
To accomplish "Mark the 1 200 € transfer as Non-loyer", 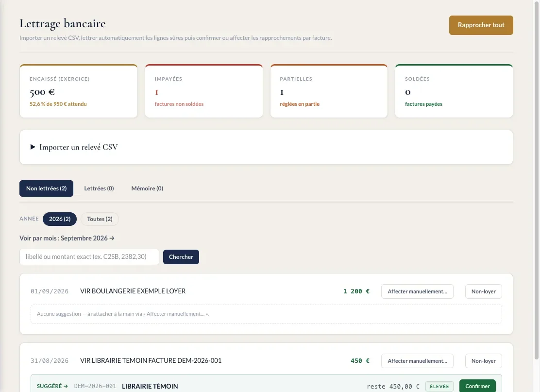I will pos(483,291).
